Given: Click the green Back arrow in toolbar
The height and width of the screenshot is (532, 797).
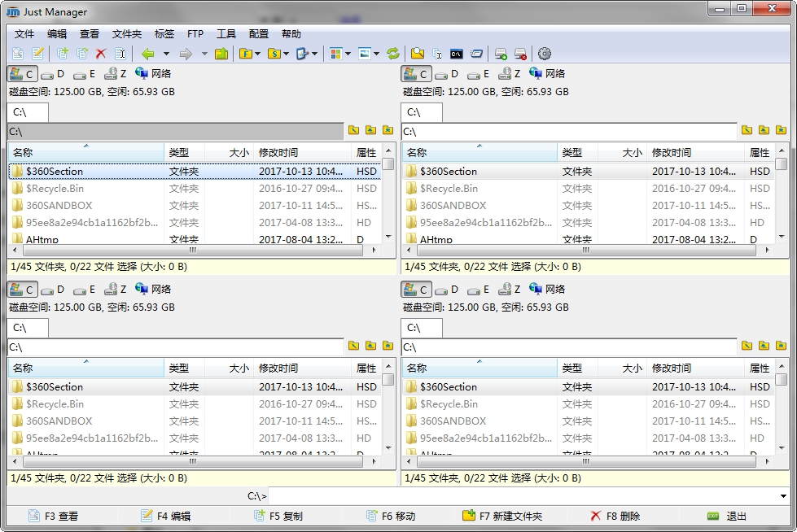Looking at the screenshot, I should (147, 54).
